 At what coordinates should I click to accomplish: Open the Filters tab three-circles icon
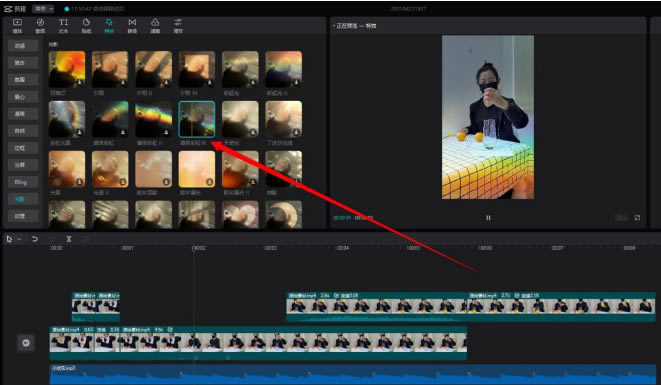(155, 25)
